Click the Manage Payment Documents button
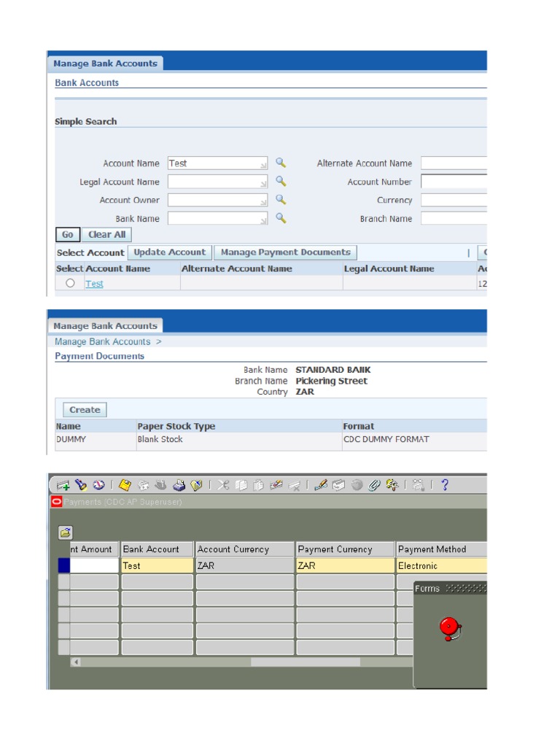 286,252
